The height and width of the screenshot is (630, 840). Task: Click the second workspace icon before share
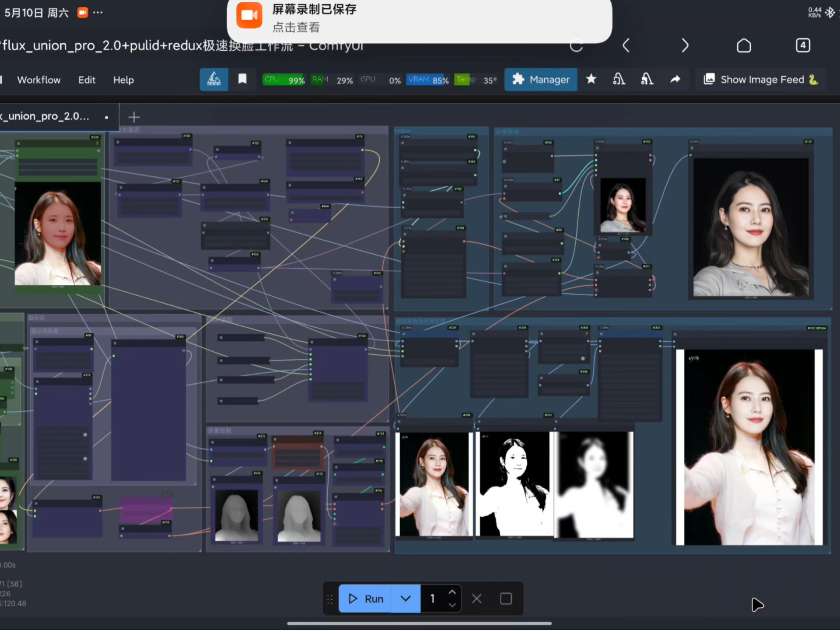[647, 79]
